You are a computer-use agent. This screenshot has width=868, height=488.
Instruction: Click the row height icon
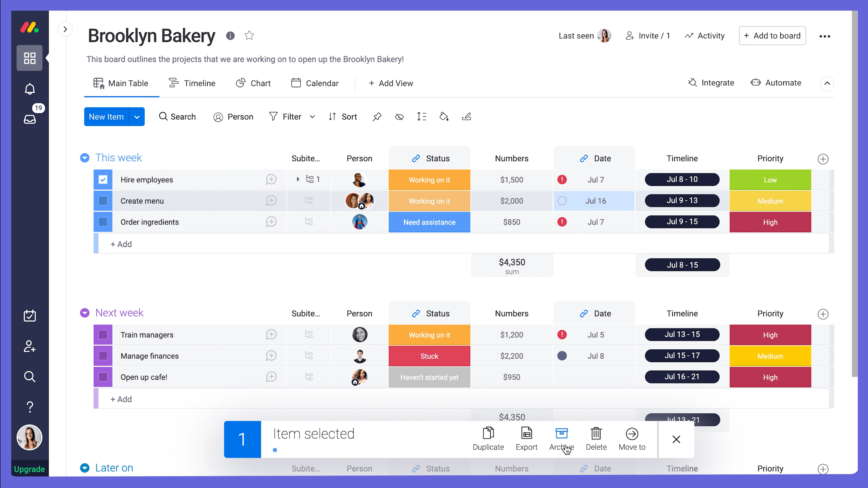[x=421, y=117]
